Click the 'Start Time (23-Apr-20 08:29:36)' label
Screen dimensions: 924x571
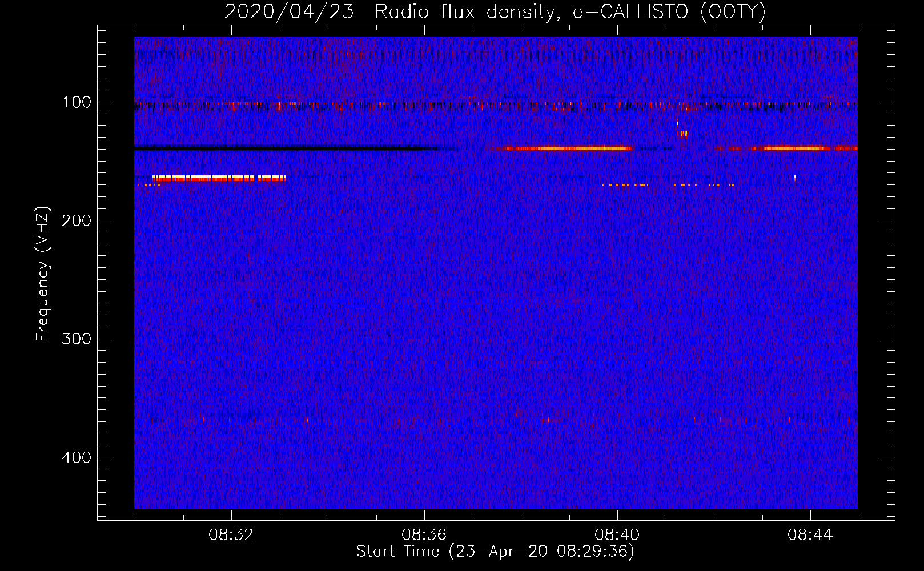(495, 552)
